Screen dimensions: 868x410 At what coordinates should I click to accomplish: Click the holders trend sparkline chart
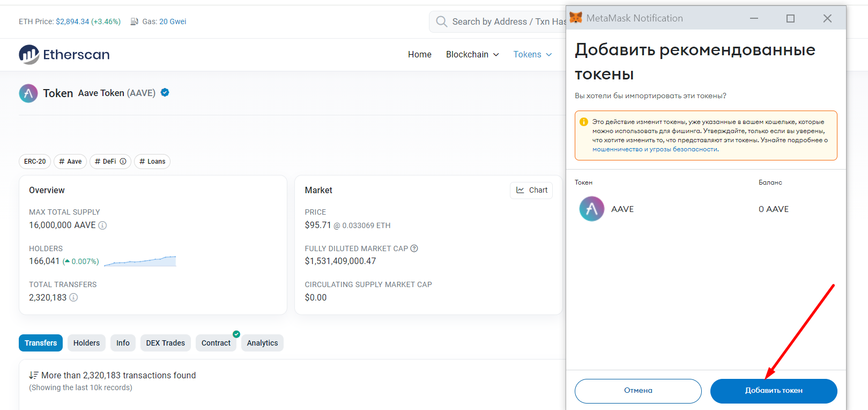140,261
